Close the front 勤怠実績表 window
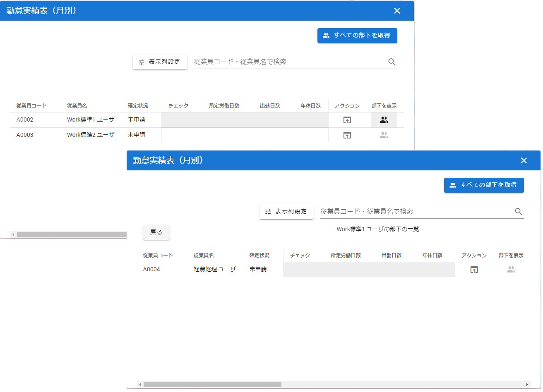The width and height of the screenshot is (543, 392). 524,160
